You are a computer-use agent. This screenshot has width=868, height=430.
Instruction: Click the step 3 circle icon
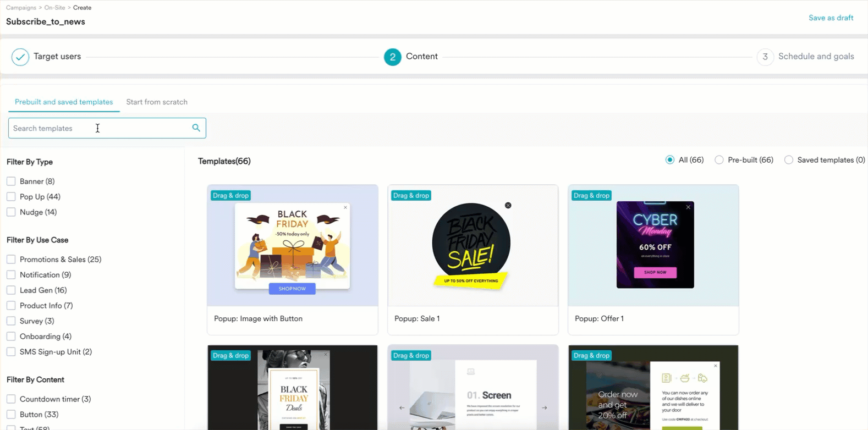[765, 57]
